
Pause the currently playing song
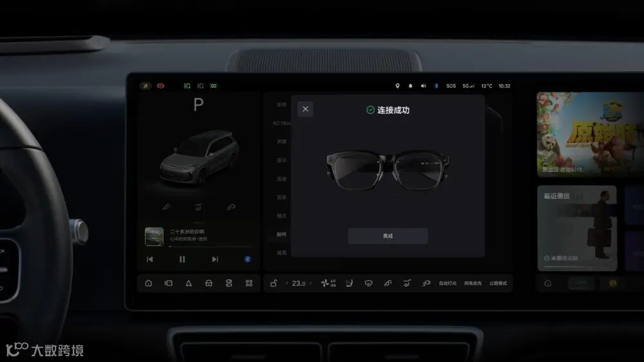[x=182, y=260]
